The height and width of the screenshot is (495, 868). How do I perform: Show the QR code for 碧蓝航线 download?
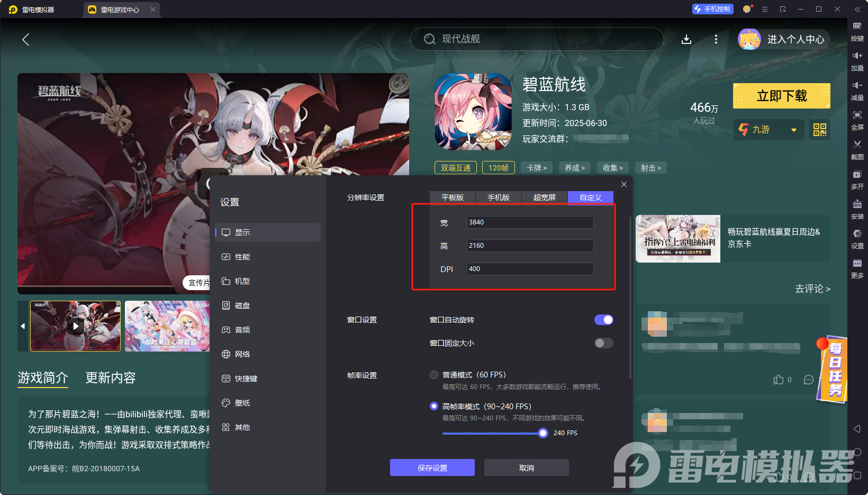pos(820,130)
